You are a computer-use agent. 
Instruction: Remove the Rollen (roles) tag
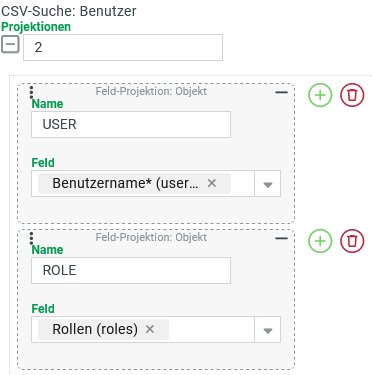coord(150,329)
